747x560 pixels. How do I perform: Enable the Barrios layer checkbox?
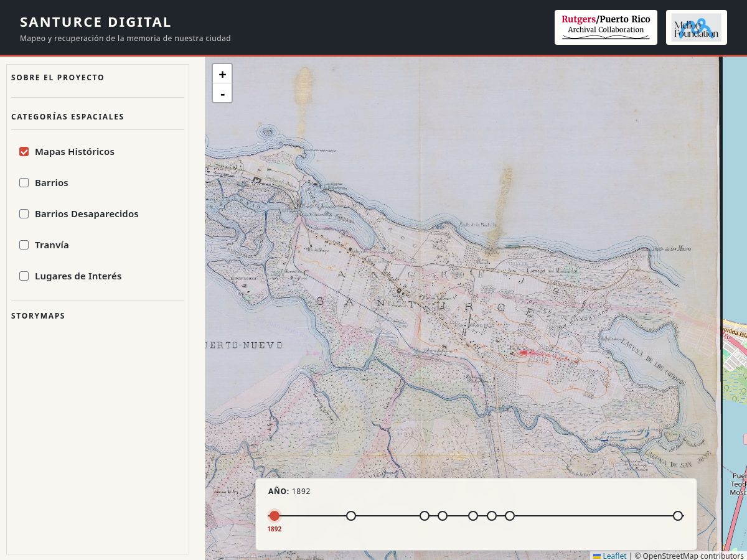24,183
